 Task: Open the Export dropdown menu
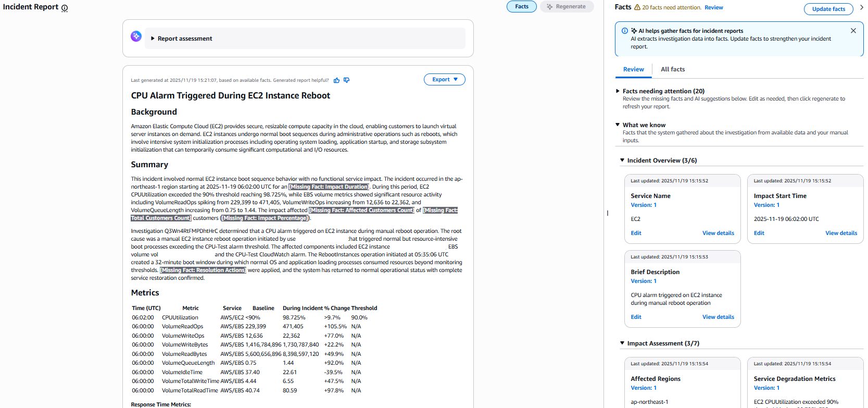444,80
